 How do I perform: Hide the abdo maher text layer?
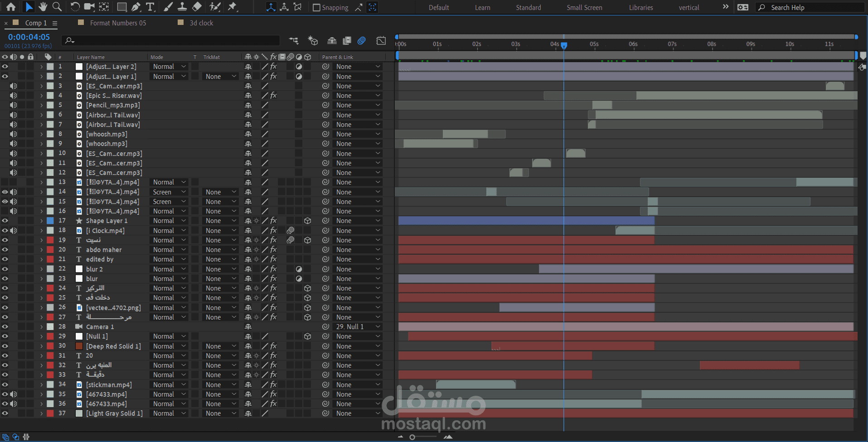[x=5, y=250]
